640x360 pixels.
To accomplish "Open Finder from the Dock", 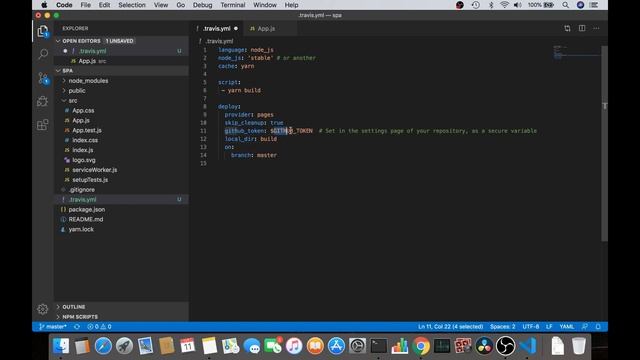I will [61, 346].
